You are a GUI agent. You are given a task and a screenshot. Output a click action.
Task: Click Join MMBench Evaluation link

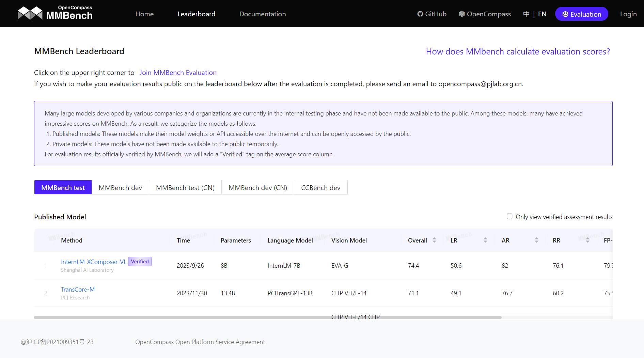[x=178, y=73]
